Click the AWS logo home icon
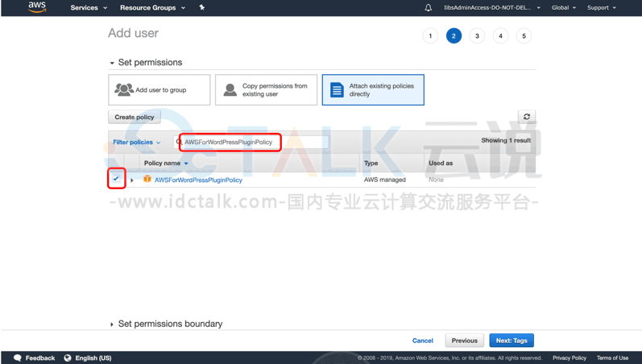This screenshot has width=642, height=364. [37, 7]
